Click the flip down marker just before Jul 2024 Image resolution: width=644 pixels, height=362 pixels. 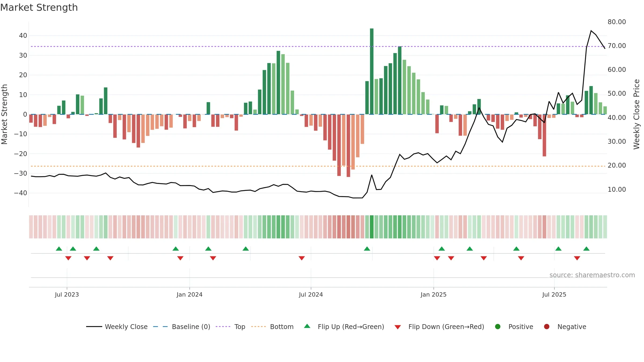click(302, 258)
